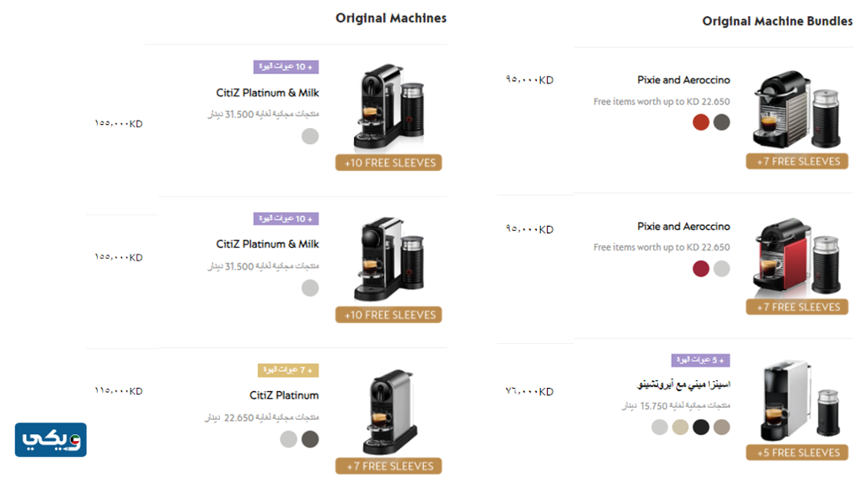Open the Arabic-titled Essenza Mini Aeroccino link

click(x=683, y=384)
